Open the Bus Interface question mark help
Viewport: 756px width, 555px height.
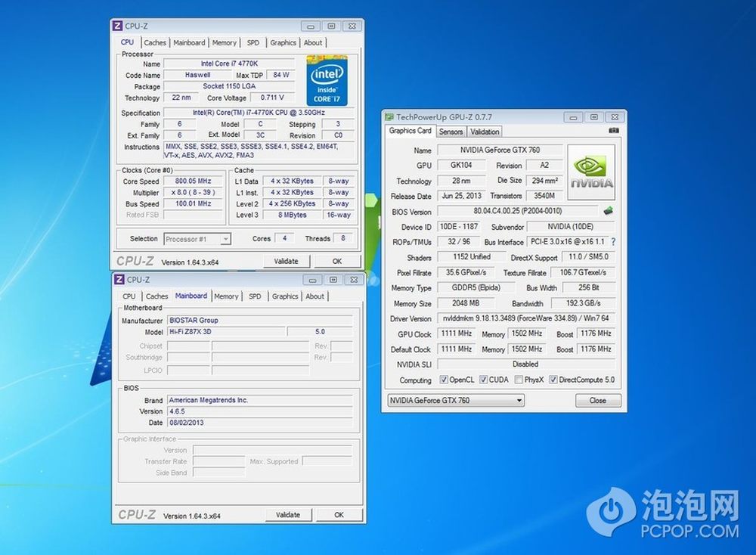613,241
